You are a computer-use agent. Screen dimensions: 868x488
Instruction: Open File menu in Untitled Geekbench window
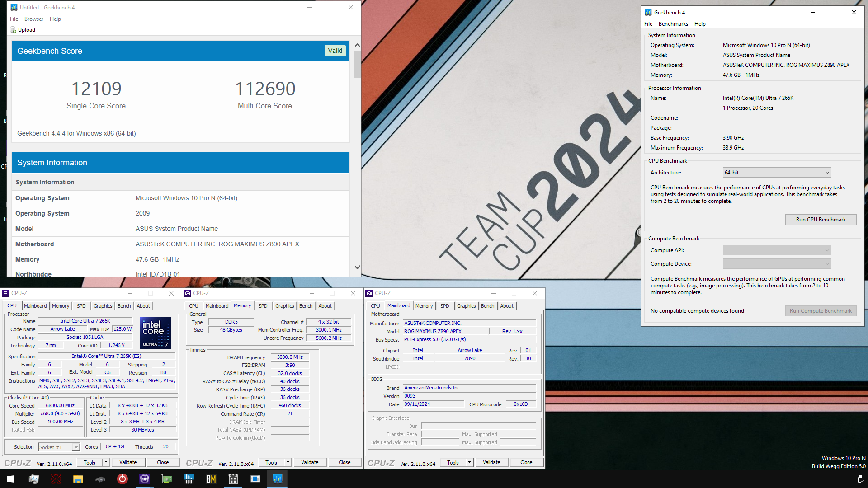14,19
